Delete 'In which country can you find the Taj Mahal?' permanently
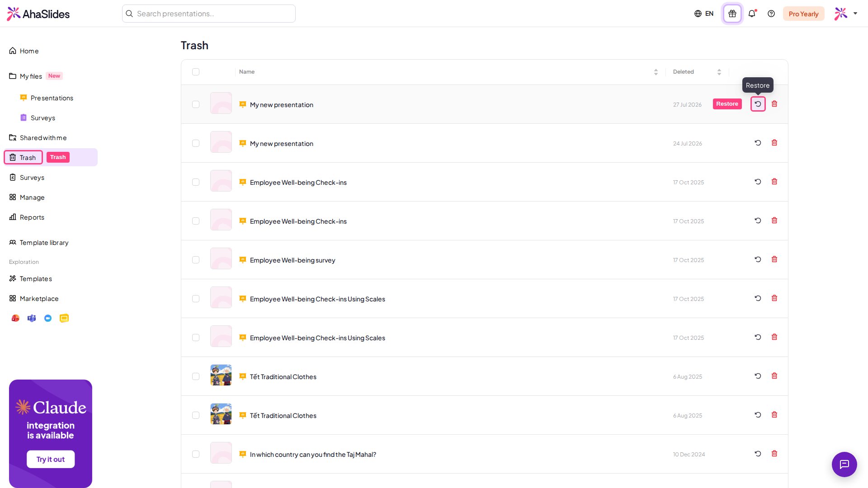The height and width of the screenshot is (488, 868). 774,454
